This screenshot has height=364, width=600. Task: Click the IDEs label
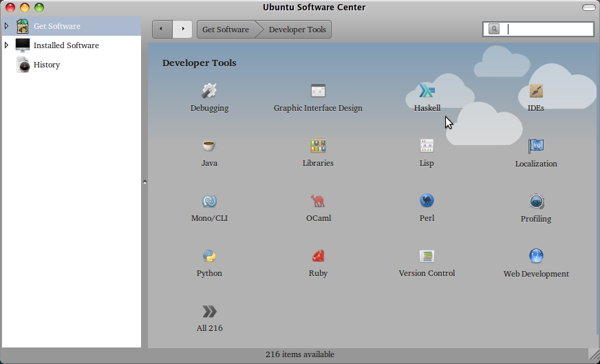click(536, 108)
